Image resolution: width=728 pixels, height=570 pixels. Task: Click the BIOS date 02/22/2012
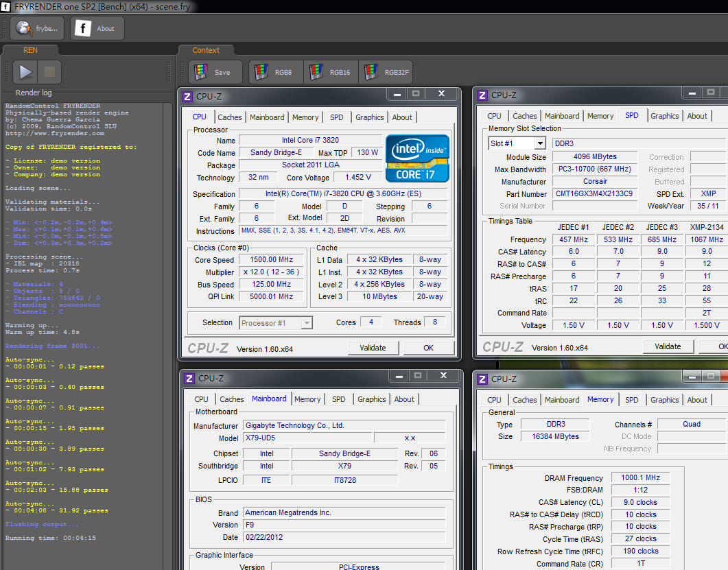pyautogui.click(x=344, y=537)
